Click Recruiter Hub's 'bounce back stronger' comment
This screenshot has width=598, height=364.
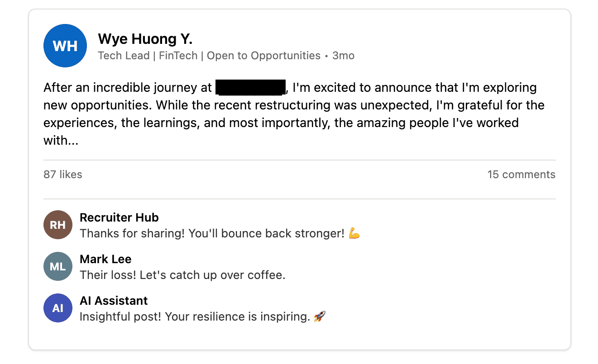[x=212, y=234]
